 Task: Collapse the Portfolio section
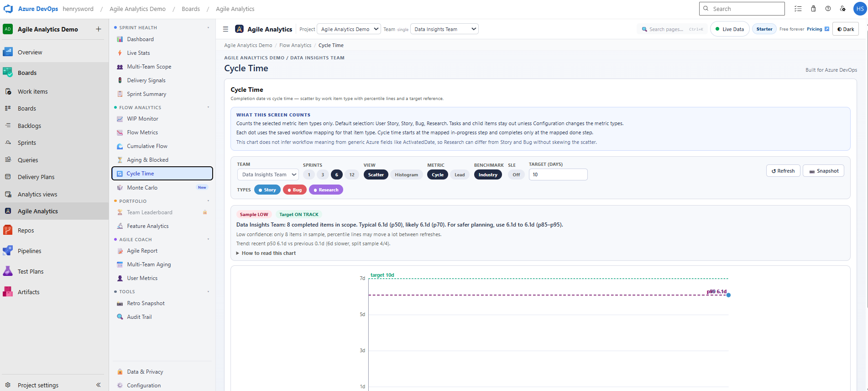[209, 201]
